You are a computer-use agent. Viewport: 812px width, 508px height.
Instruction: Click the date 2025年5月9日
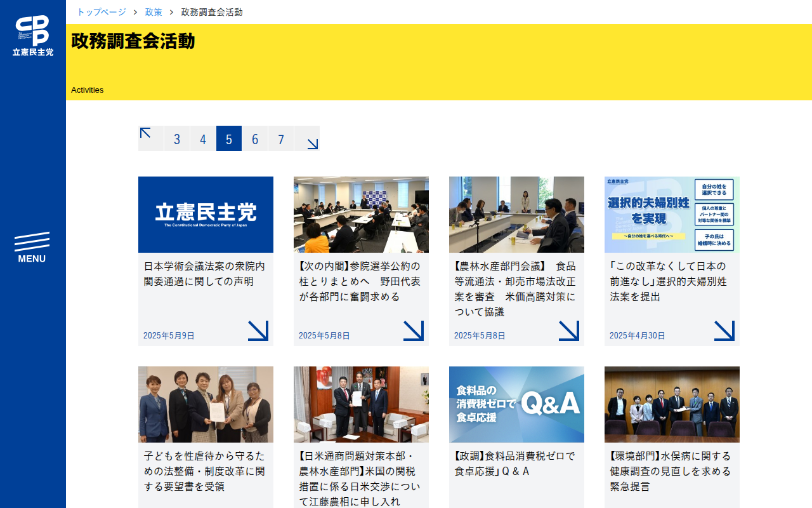point(169,335)
